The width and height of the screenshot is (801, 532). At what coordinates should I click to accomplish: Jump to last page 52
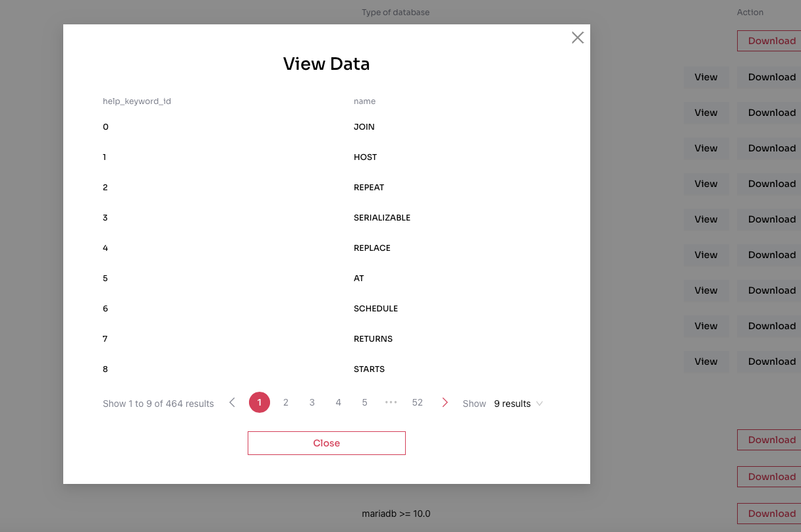[417, 402]
